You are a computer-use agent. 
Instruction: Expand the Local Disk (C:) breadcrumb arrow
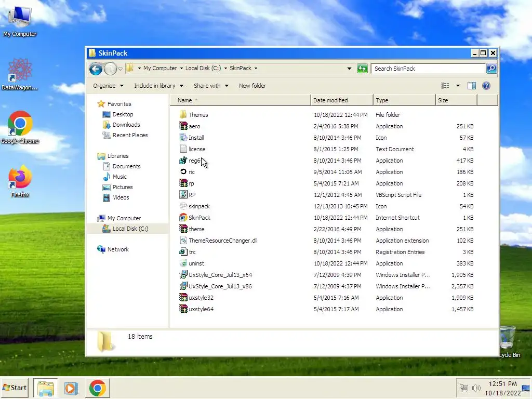[225, 68]
